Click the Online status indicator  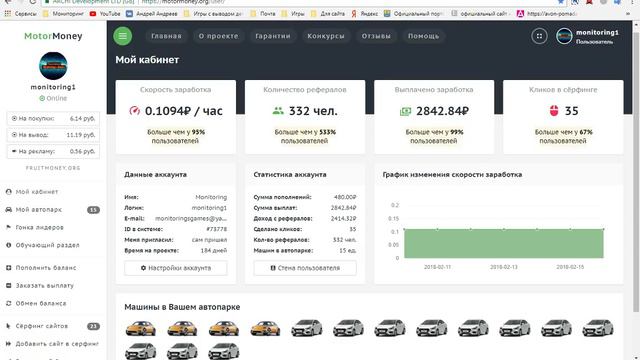53,98
